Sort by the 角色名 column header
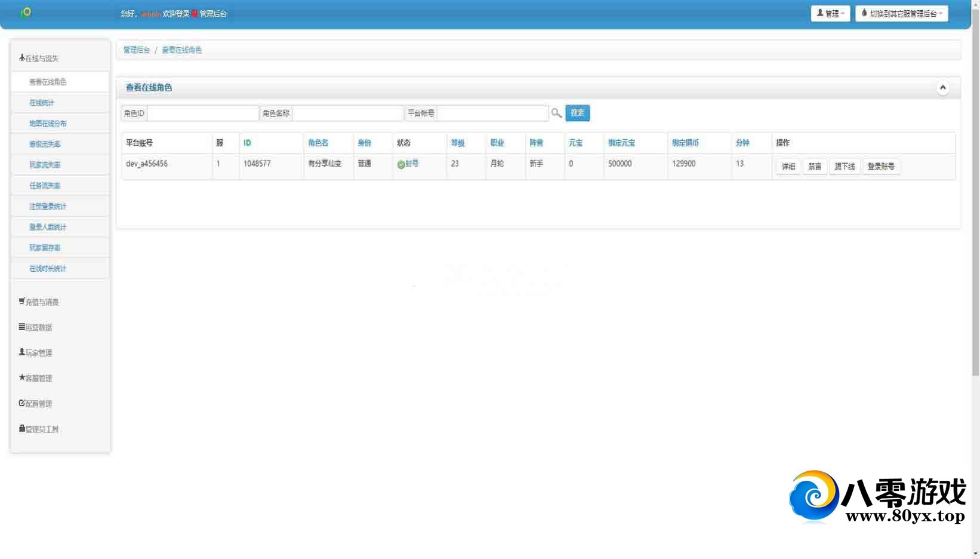The image size is (980, 559). tap(318, 143)
